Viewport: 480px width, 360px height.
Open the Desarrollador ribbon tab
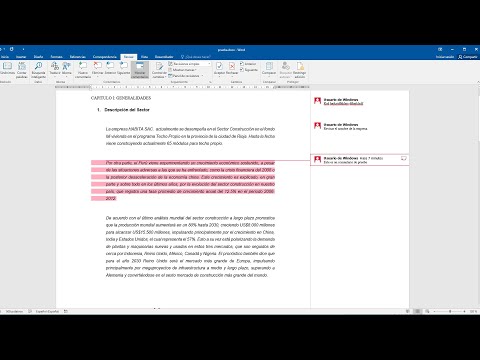pos(164,57)
